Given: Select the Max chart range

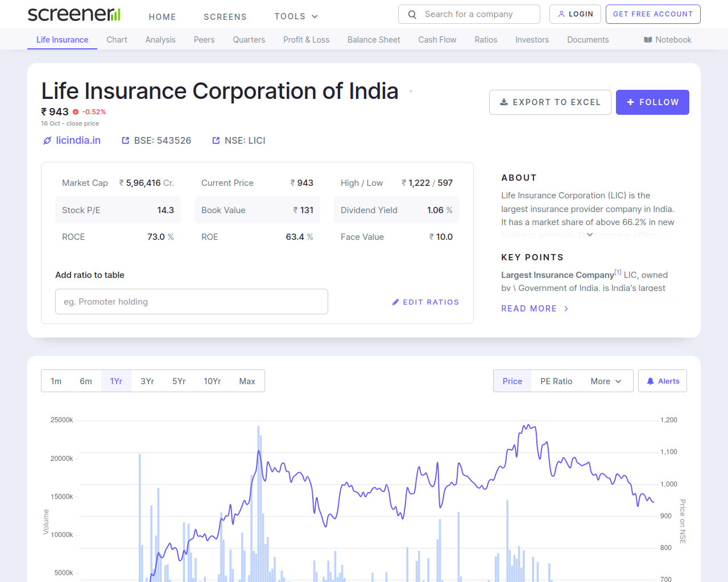Looking at the screenshot, I should [247, 381].
